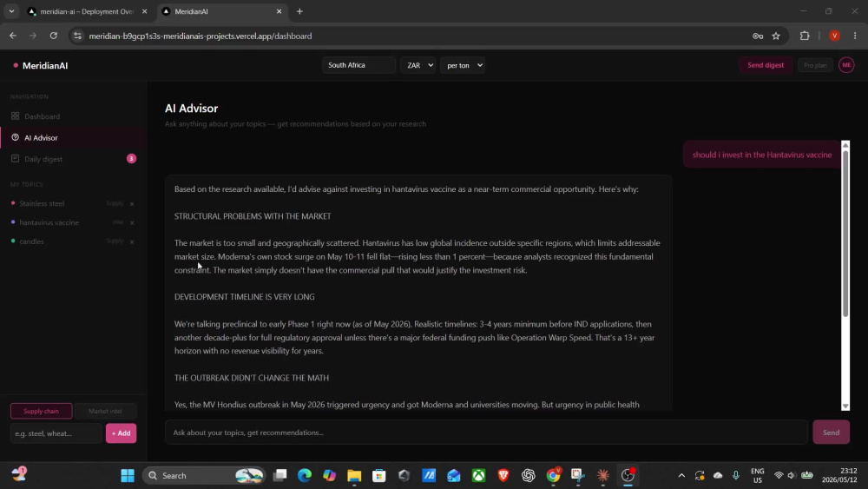
Task: Open Microsoft Store from the taskbar
Action: click(379, 475)
